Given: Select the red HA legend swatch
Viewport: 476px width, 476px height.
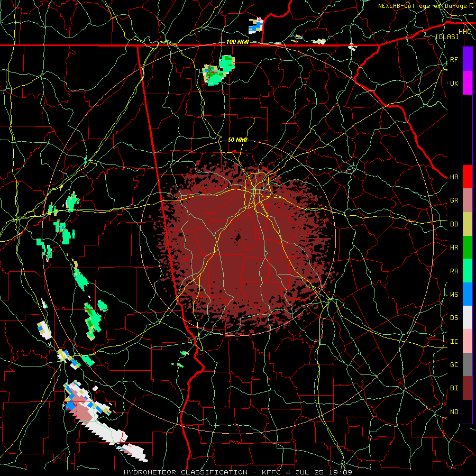Looking at the screenshot, I should point(467,177).
